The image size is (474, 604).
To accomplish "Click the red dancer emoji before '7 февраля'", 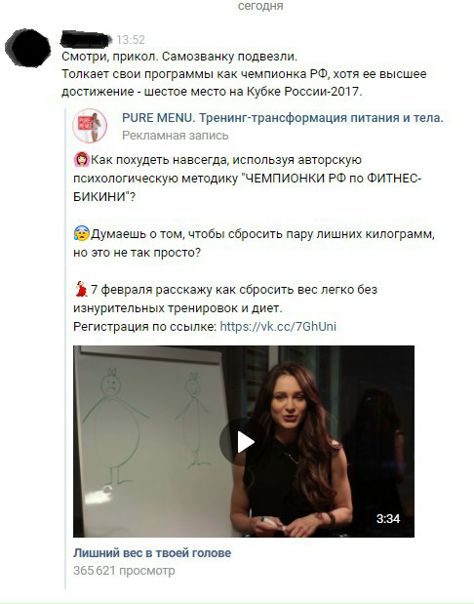I will pos(81,290).
